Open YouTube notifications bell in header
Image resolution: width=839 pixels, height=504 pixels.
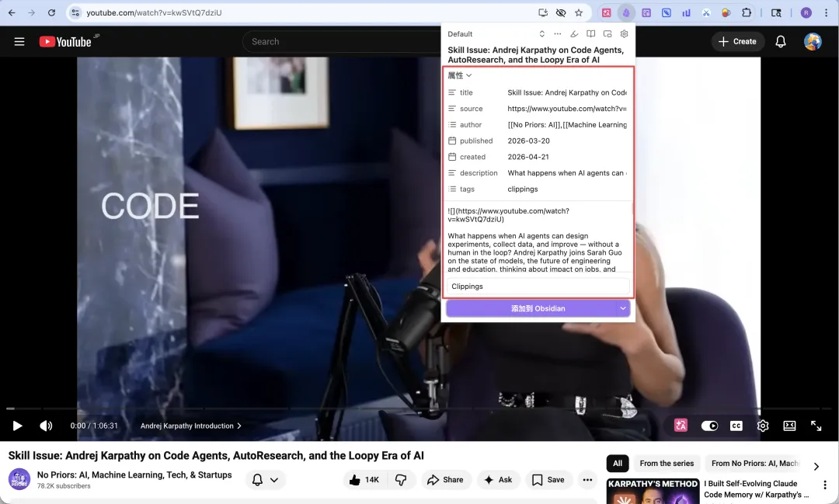point(781,42)
